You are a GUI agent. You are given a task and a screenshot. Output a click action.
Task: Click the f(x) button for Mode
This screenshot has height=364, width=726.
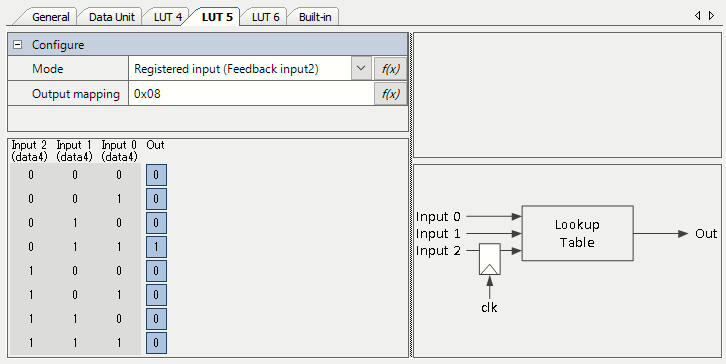point(390,69)
